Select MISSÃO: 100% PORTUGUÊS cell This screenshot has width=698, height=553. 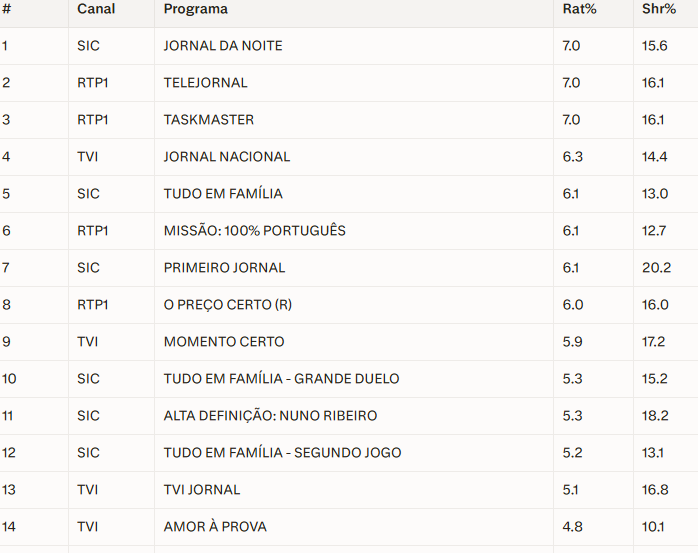pos(255,231)
